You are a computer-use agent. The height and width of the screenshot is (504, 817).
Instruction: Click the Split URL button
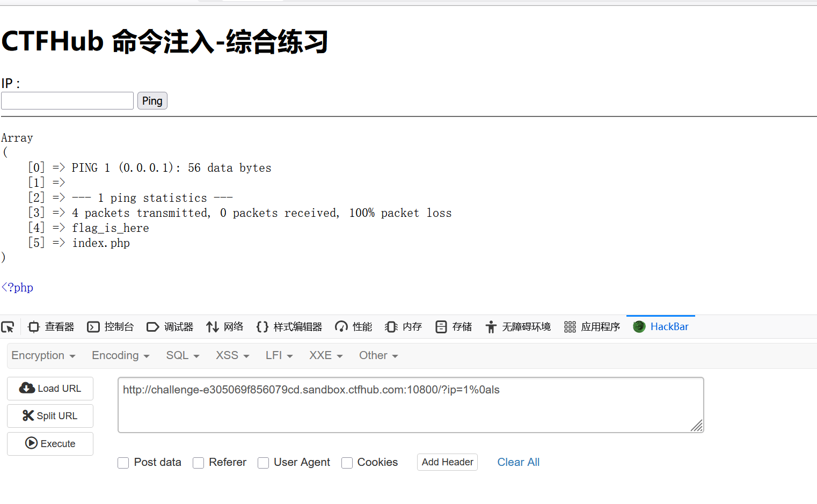point(50,416)
